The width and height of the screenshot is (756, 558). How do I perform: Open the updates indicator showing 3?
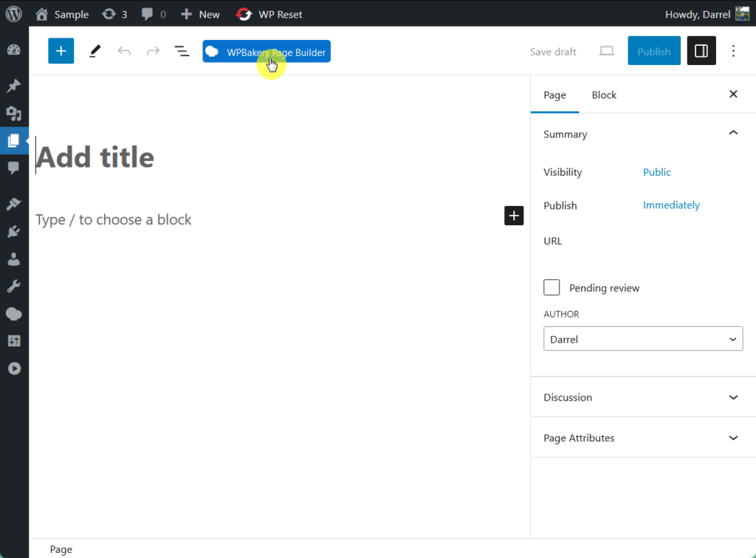pos(114,15)
